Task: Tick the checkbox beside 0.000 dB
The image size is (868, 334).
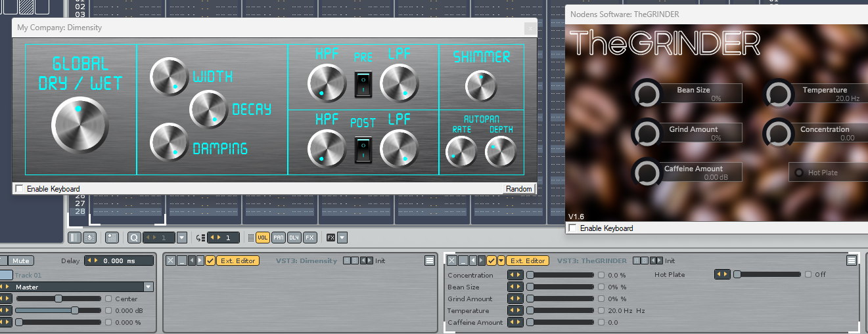Action: coord(108,310)
